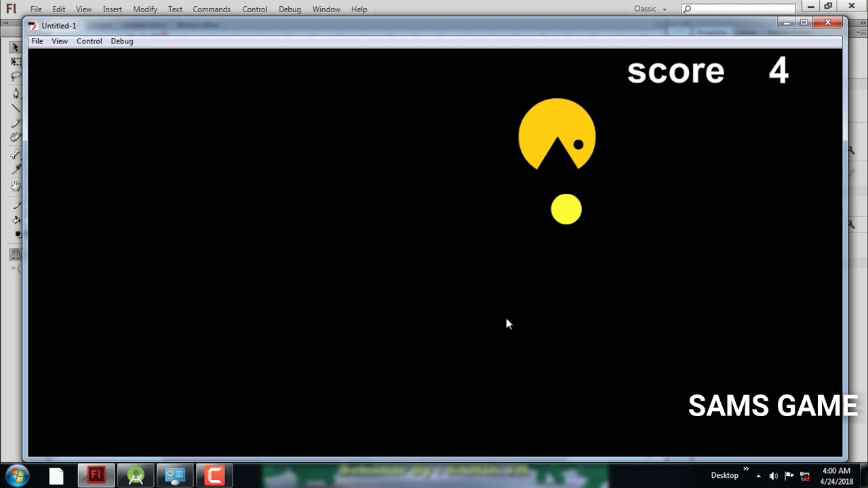The height and width of the screenshot is (488, 868).
Task: Open Flash main File menu
Action: [36, 9]
